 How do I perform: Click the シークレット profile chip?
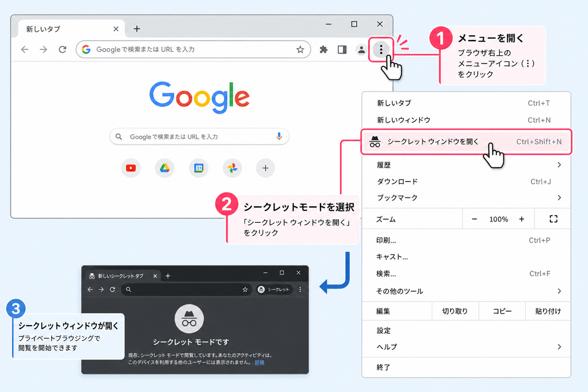[274, 289]
